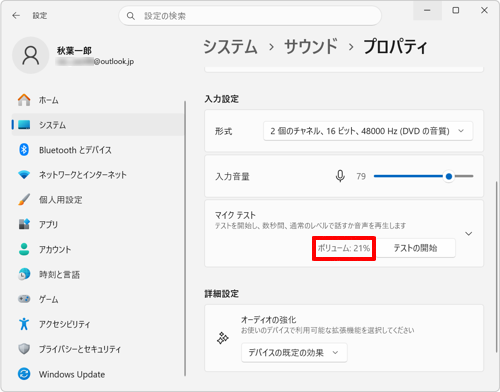Open the 形式 format dropdown
Screen dimensions: 500x392
pos(368,131)
